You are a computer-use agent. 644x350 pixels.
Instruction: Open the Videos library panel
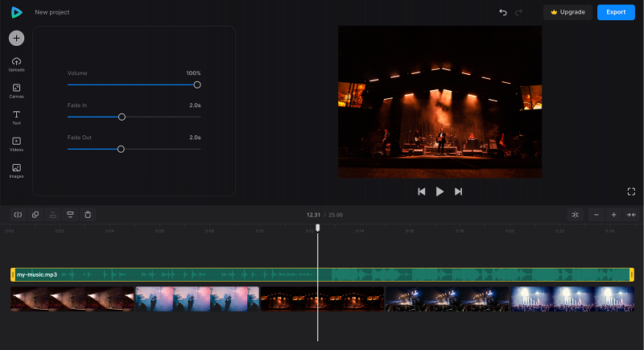pyautogui.click(x=16, y=144)
